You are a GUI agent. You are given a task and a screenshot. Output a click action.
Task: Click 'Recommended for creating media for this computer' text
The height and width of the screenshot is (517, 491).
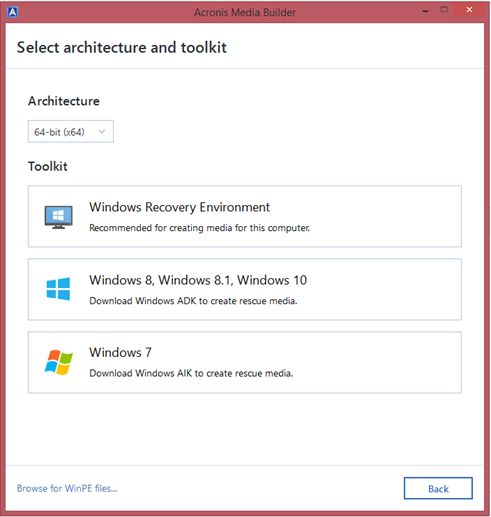point(199,228)
